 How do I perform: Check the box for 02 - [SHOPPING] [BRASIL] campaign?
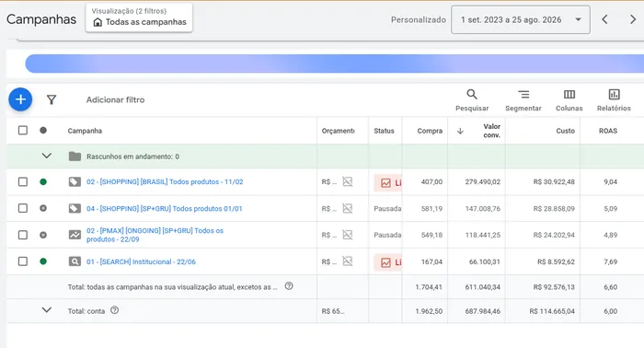23,181
